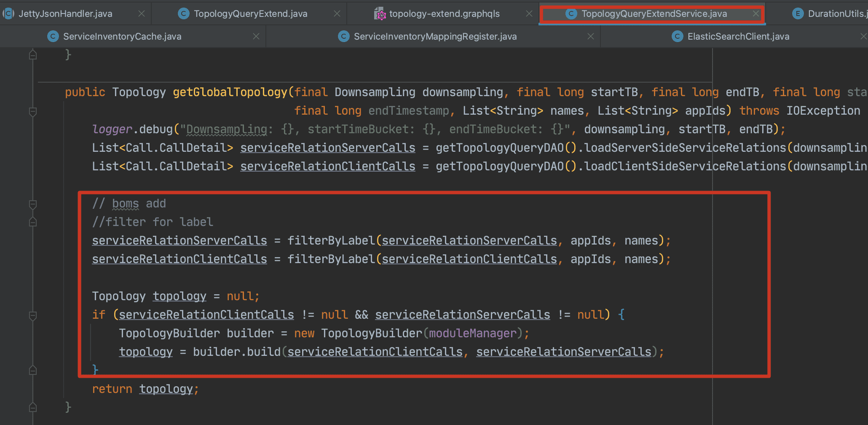Click the GraphQL file icon on topology-extend.graphqls tab
Screen dimensions: 868x425
380,14
